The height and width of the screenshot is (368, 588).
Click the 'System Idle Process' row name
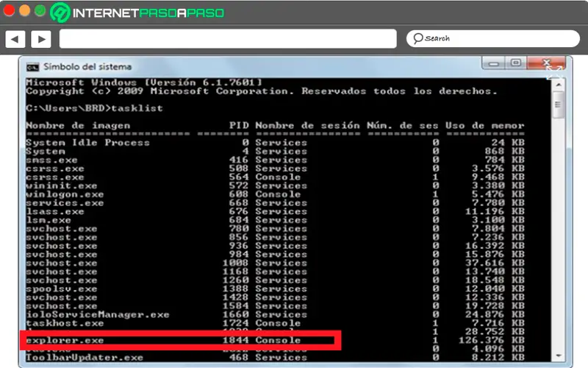click(x=87, y=143)
